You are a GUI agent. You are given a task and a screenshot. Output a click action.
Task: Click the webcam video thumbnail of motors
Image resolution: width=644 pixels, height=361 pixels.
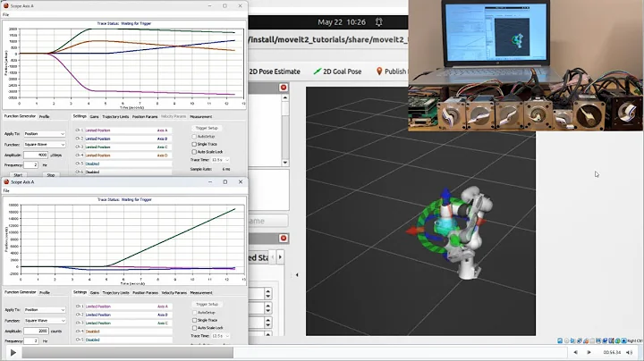click(526, 65)
